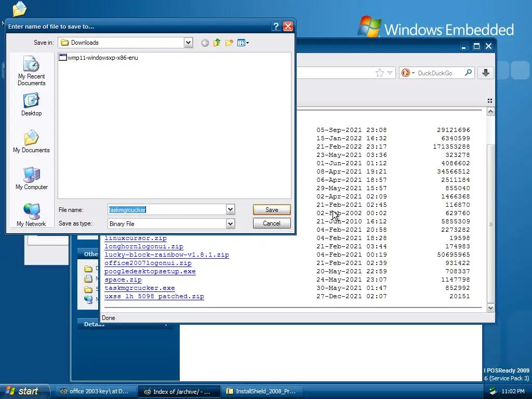The width and height of the screenshot is (532, 399).
Task: Switch to office 2003 key taskbar window
Action: coord(95,391)
